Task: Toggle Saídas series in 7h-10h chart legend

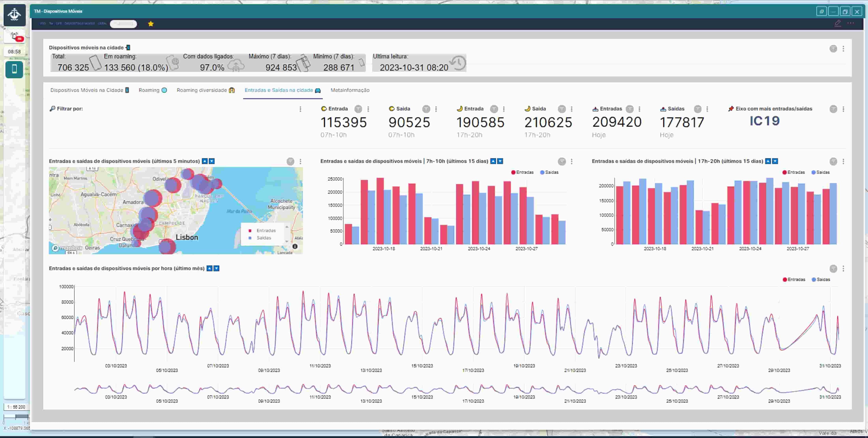Action: click(549, 172)
